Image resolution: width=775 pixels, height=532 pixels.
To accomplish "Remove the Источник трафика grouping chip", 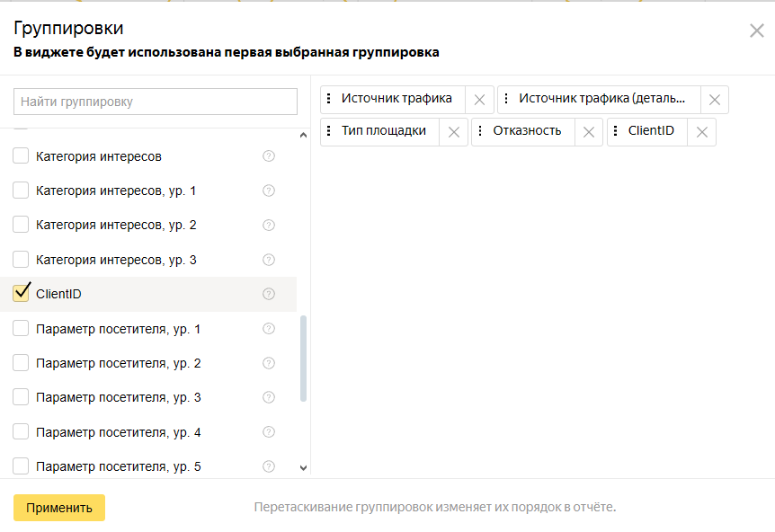I will [479, 100].
